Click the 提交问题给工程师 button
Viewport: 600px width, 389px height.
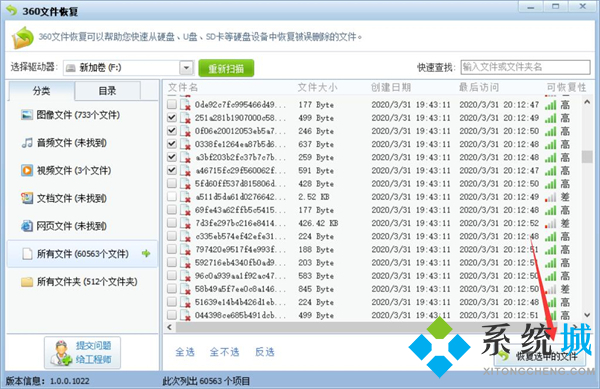pos(82,353)
